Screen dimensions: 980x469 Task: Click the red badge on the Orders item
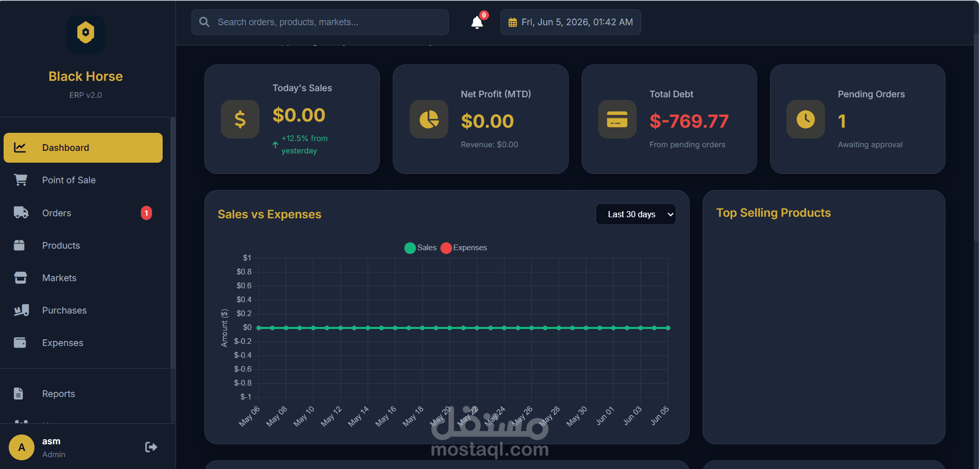pyautogui.click(x=146, y=213)
